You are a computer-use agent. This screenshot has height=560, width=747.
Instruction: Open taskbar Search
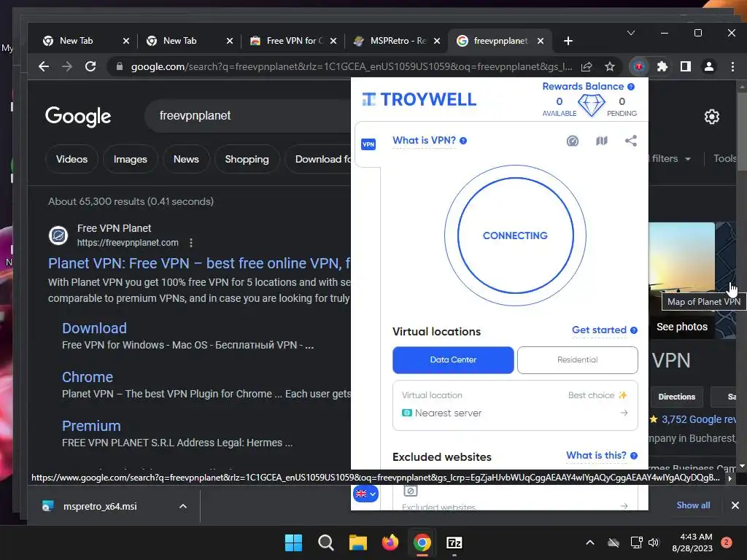326,542
